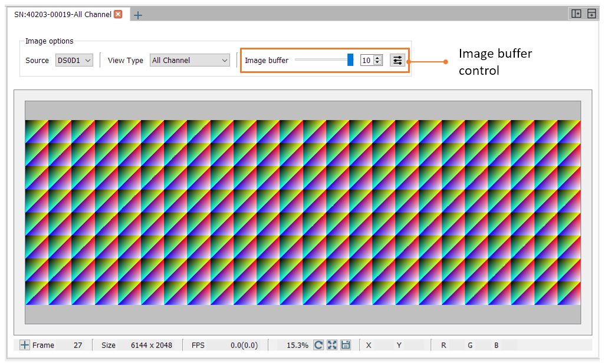
Task: Click the rotate/refresh icon in status bar
Action: click(318, 345)
